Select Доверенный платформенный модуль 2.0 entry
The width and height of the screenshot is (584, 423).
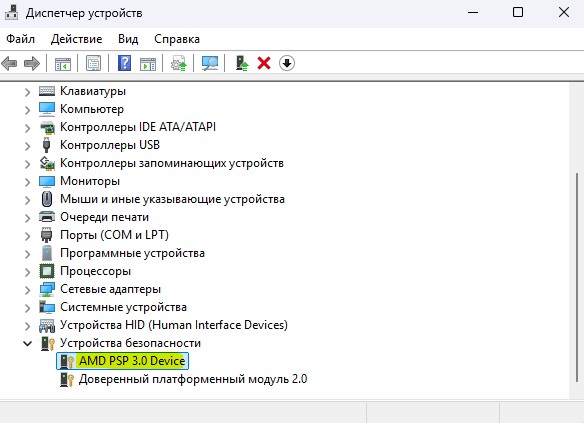coord(193,379)
